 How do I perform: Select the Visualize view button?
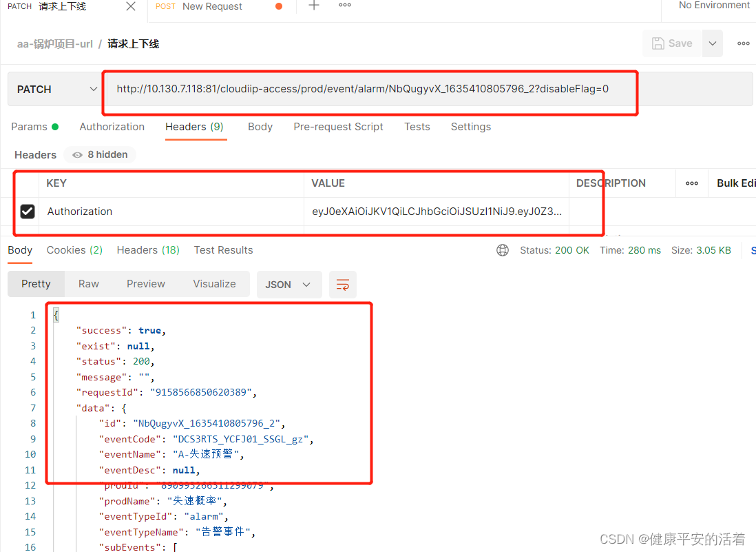[215, 284]
